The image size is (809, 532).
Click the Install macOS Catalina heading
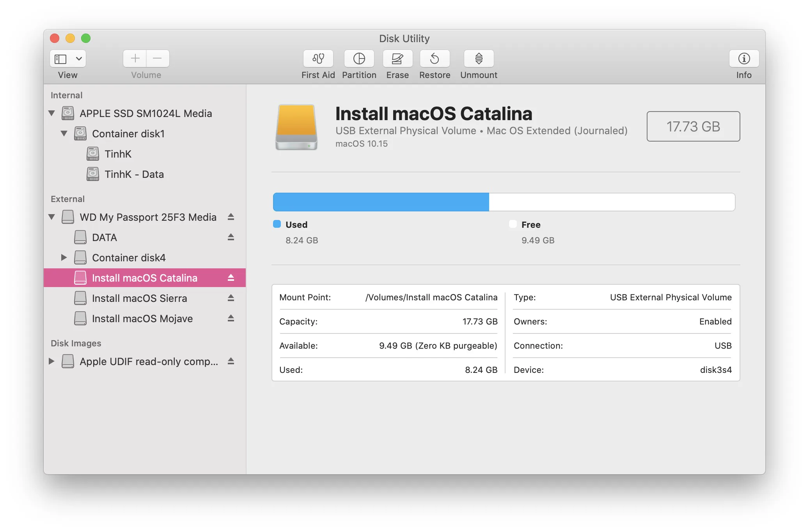coord(434,114)
